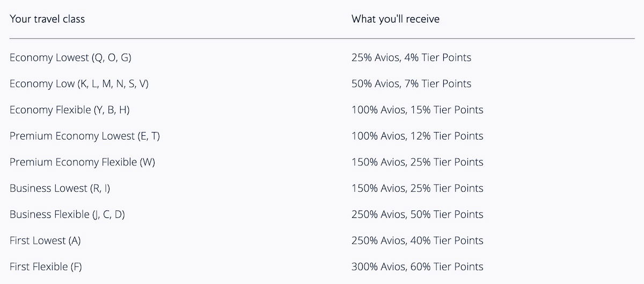The image size is (644, 284).
Task: Click the 25% Avios, 4% Tier Points value
Action: tap(412, 57)
